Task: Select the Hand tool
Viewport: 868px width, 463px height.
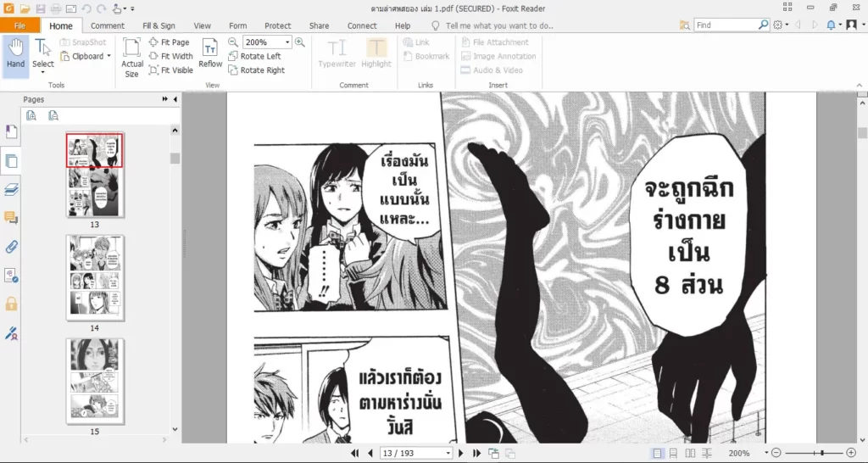Action: coord(15,54)
